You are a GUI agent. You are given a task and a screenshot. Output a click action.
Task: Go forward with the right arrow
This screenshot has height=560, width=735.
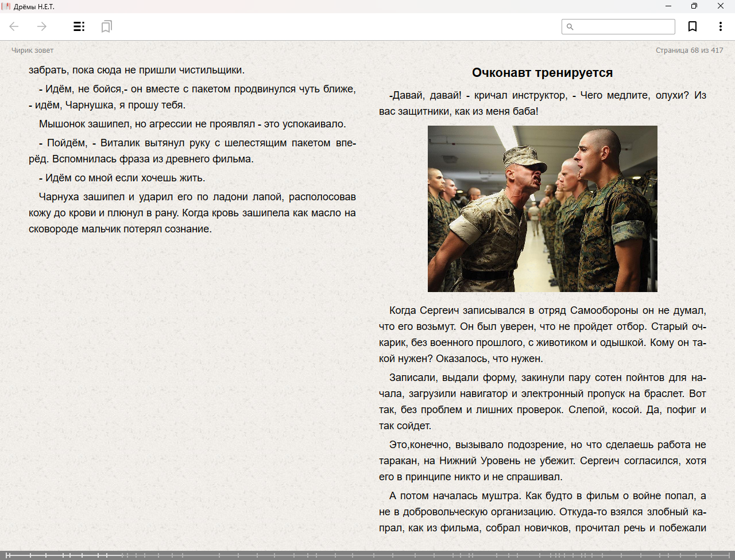pyautogui.click(x=42, y=26)
